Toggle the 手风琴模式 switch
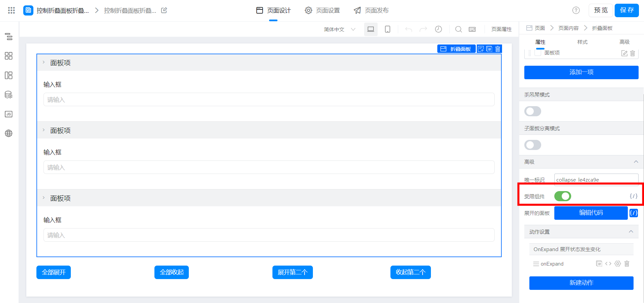644x303 pixels. pyautogui.click(x=533, y=111)
